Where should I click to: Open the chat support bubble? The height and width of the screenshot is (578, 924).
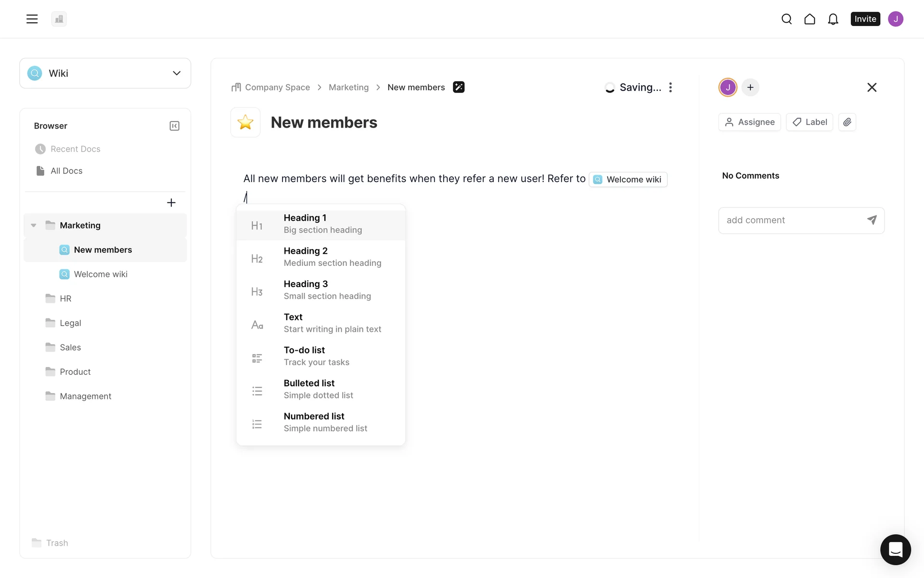click(895, 549)
